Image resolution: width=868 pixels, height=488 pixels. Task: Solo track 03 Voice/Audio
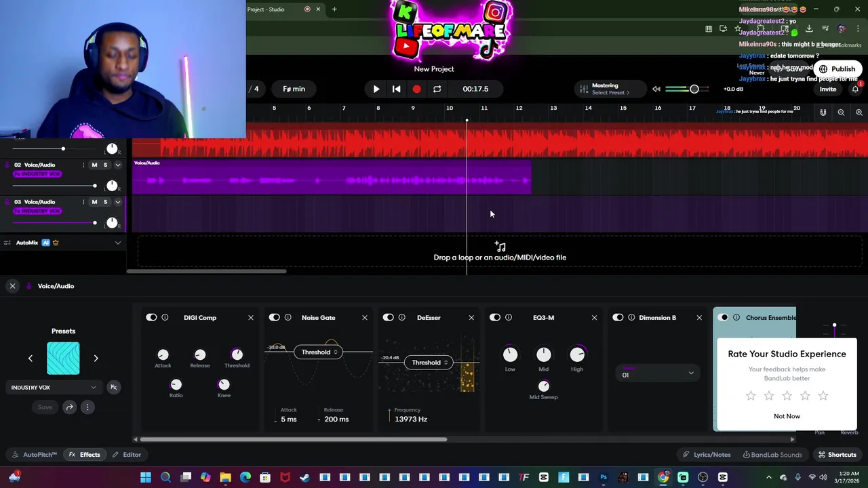click(105, 202)
